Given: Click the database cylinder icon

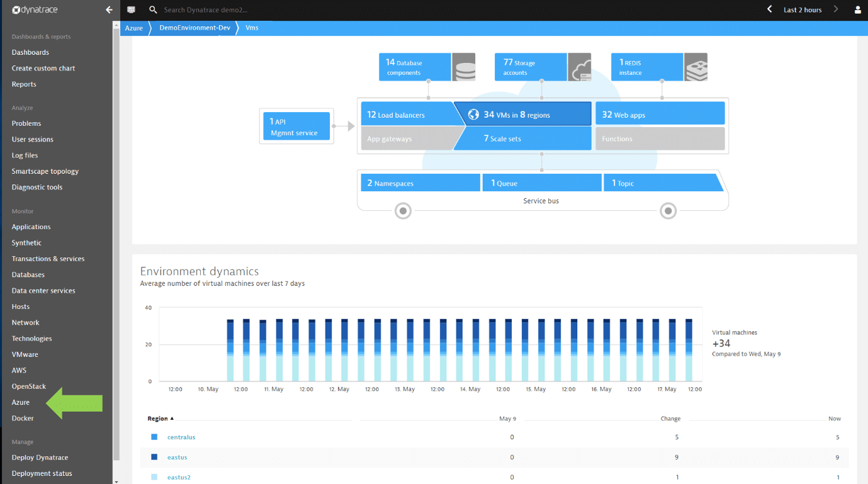Looking at the screenshot, I should tap(464, 67).
